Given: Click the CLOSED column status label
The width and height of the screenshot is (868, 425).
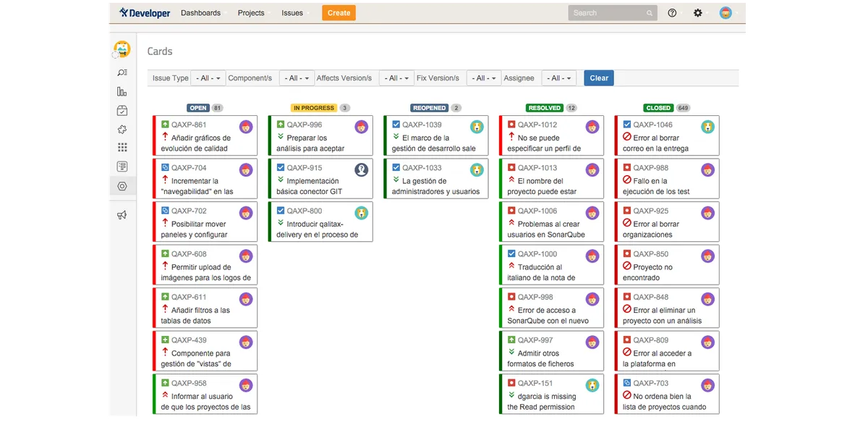Looking at the screenshot, I should pyautogui.click(x=658, y=108).
